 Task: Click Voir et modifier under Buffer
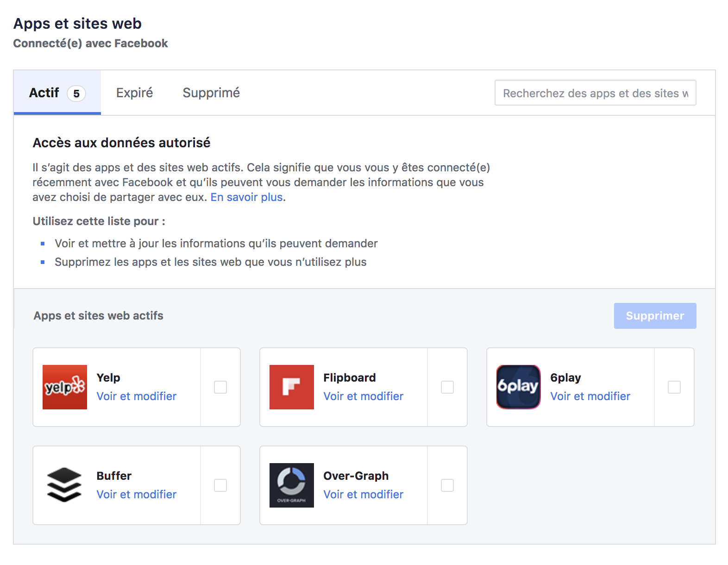[x=137, y=495]
